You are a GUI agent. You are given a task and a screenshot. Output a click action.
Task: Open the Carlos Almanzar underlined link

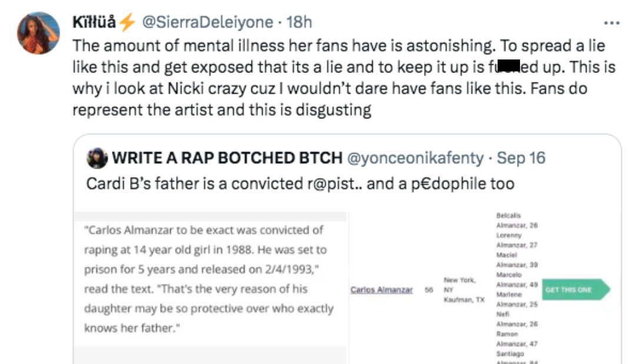point(381,290)
